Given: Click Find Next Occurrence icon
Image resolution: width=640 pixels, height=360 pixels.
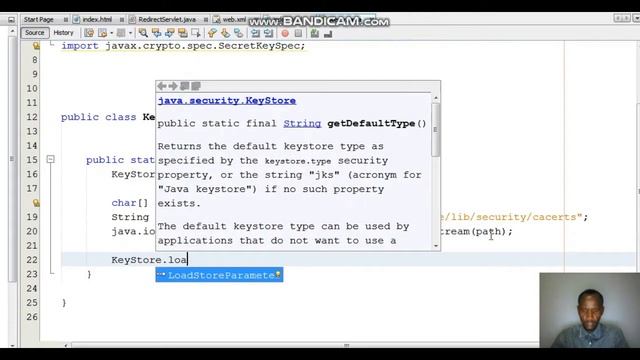Looking at the screenshot, I should tap(169, 33).
